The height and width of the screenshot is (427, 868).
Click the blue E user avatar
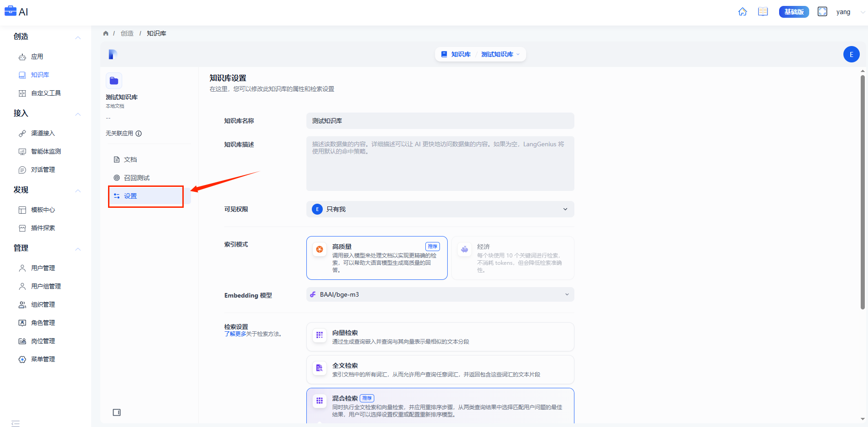point(851,54)
